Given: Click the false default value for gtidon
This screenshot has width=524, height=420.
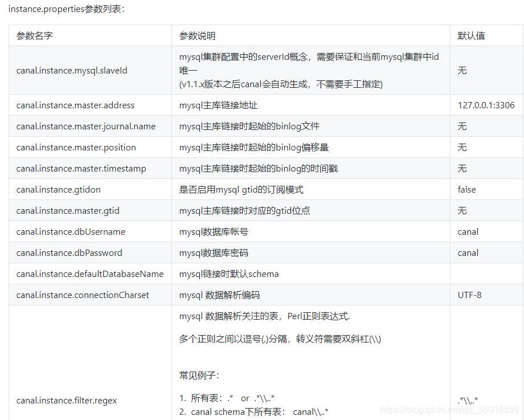Looking at the screenshot, I should click(466, 190).
